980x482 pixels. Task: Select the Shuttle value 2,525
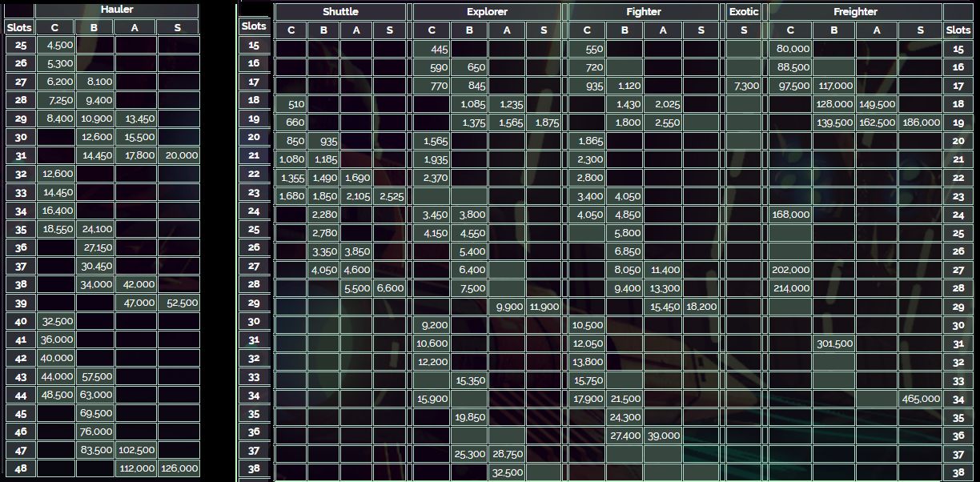(x=389, y=196)
